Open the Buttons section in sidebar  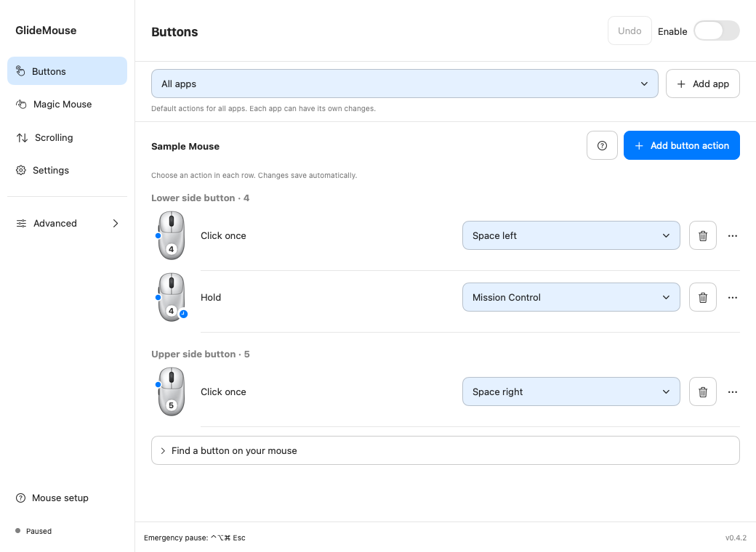(x=67, y=71)
